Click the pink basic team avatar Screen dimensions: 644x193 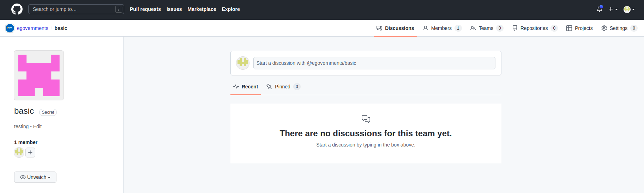pyautogui.click(x=39, y=75)
